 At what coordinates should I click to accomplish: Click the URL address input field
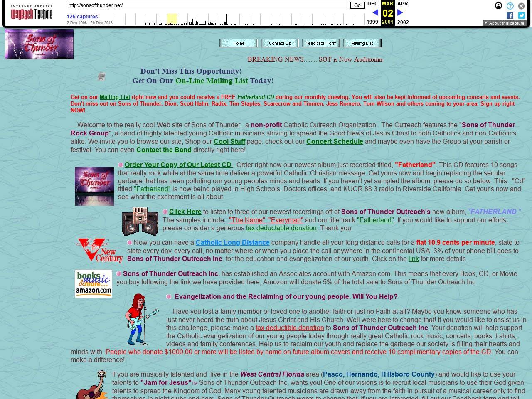(208, 5)
